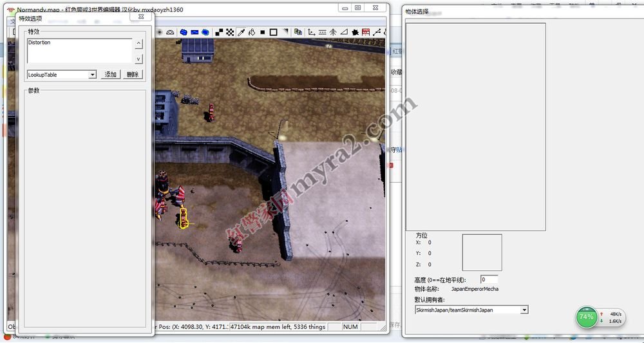Maximize the world editor main window
The width and height of the screenshot is (644, 343).
357,8
